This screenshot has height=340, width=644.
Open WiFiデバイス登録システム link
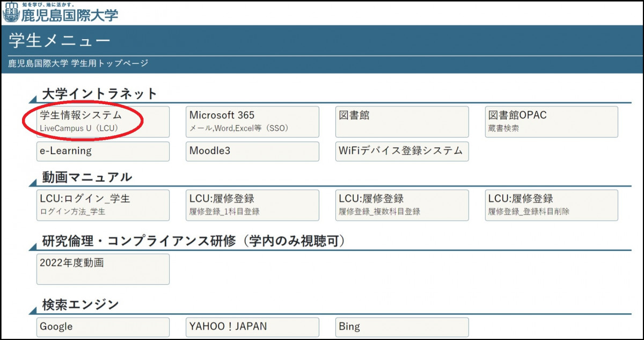(x=402, y=151)
